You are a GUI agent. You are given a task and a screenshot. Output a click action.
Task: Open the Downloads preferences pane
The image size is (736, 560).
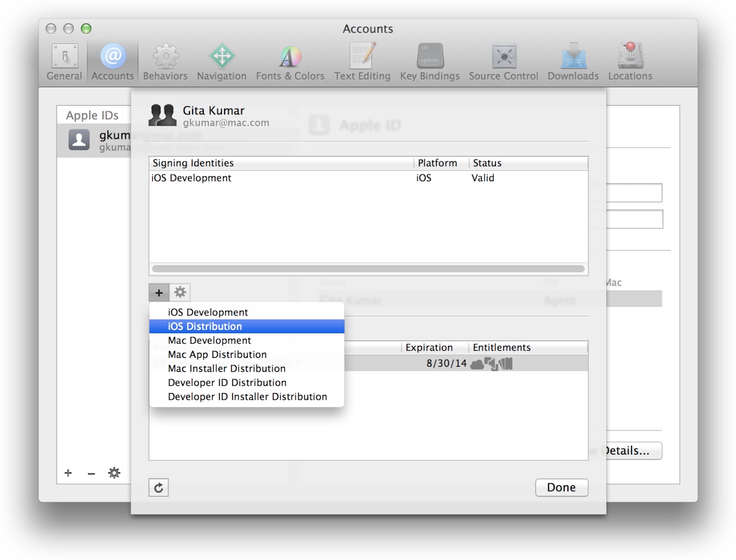click(573, 63)
